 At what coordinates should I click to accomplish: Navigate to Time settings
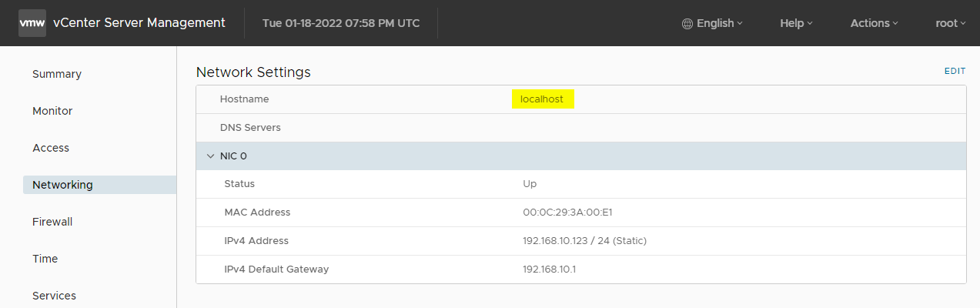tap(45, 259)
